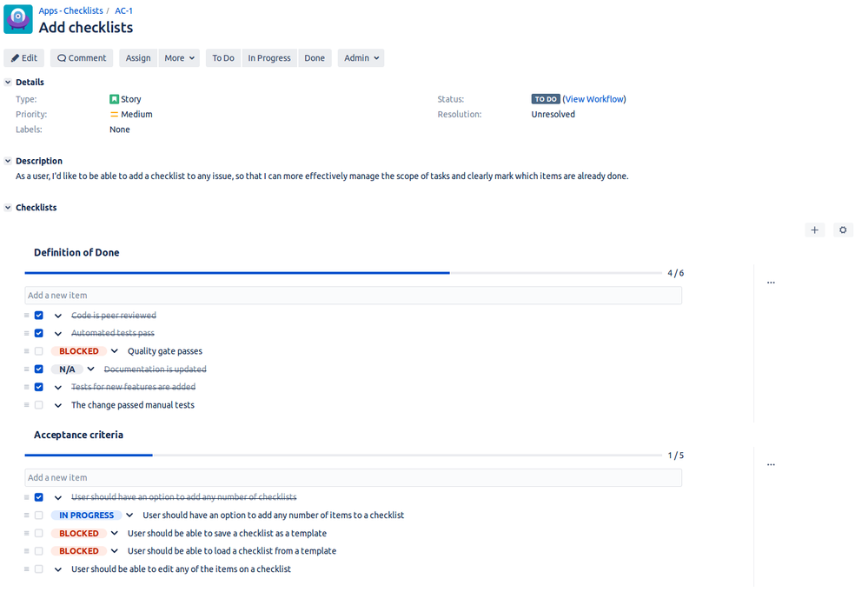Click the TO DO status lozenge
This screenshot has width=868, height=612.
[546, 99]
